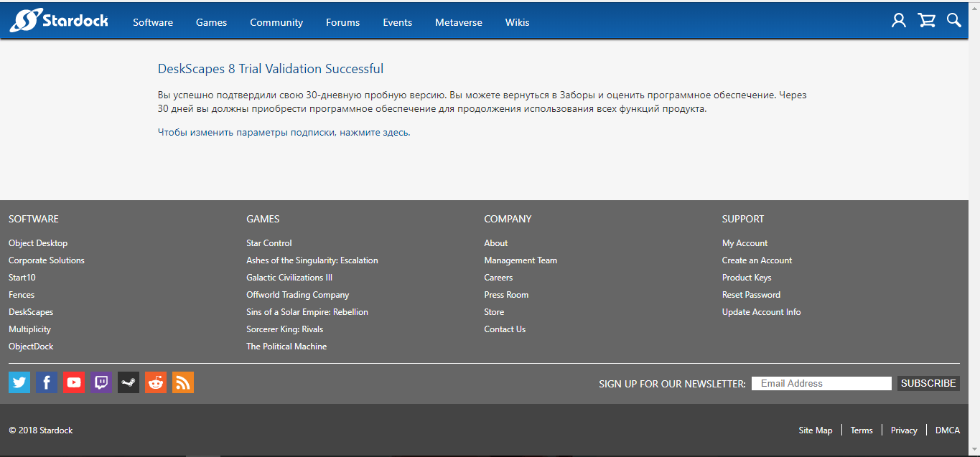Image resolution: width=980 pixels, height=457 pixels.
Task: Focus the newsletter Email Address field
Action: (x=821, y=383)
